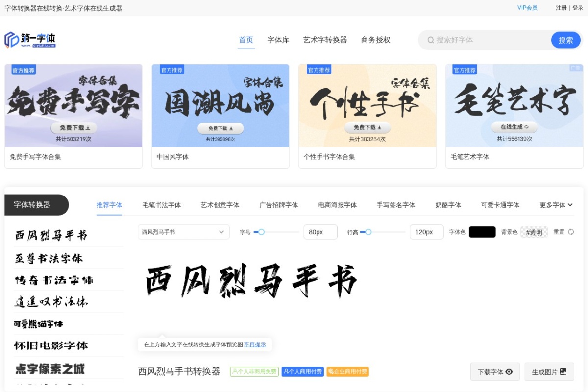Viewport: 588px width, 392px height.
Task: Click the 个人商用付费 license tag
Action: click(303, 372)
